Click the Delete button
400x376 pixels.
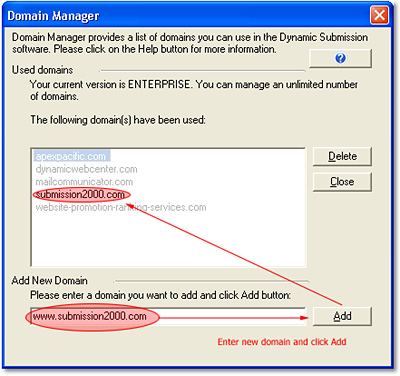tap(342, 156)
